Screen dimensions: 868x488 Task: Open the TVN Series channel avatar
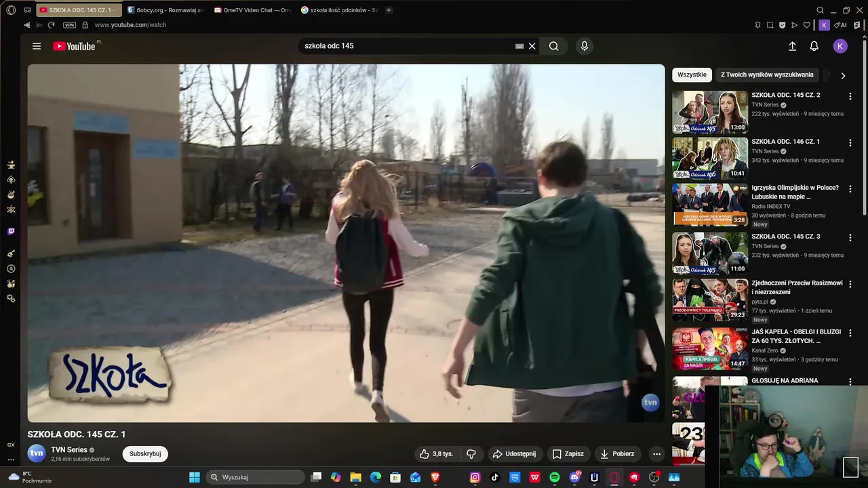37,453
